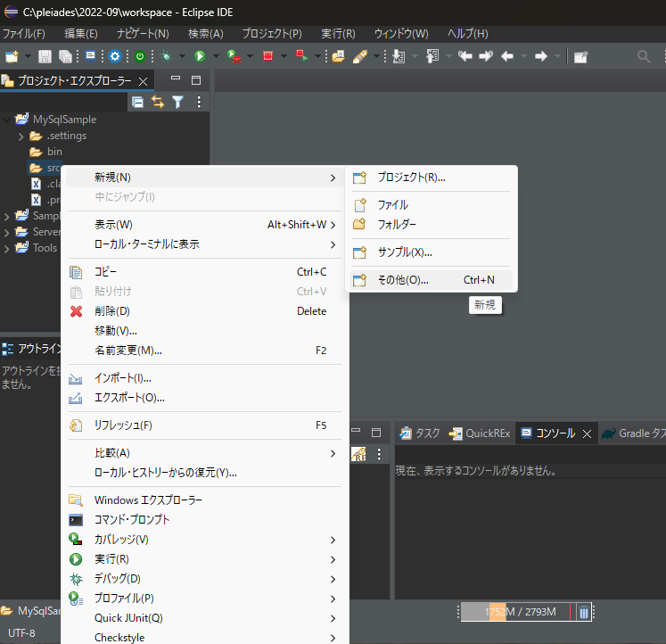Open the Quick JUnit(Q) submenu
The image size is (666, 644).
205,617
